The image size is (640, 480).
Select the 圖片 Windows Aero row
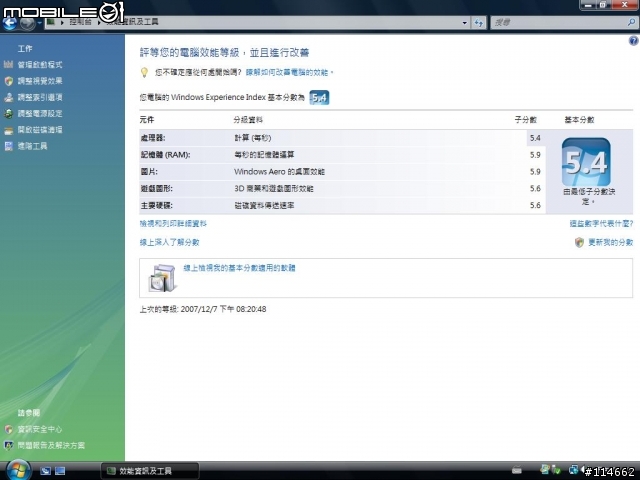342,171
